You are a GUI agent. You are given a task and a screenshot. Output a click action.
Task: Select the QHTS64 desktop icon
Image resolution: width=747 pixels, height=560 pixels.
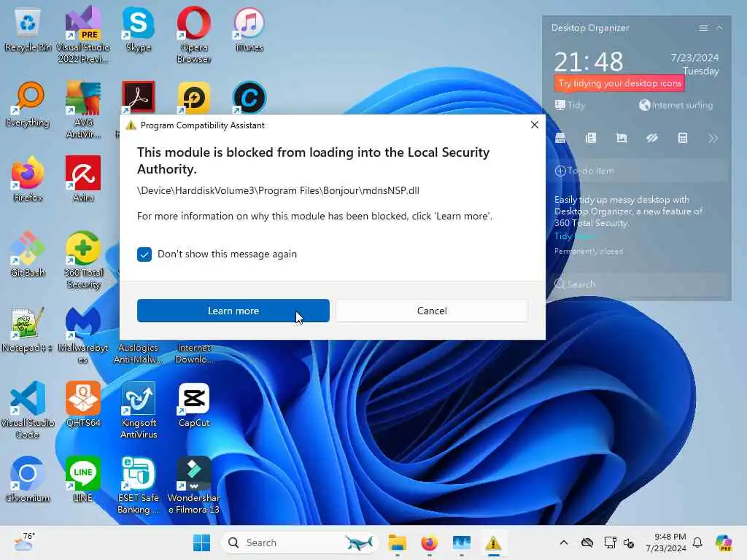[x=83, y=405]
